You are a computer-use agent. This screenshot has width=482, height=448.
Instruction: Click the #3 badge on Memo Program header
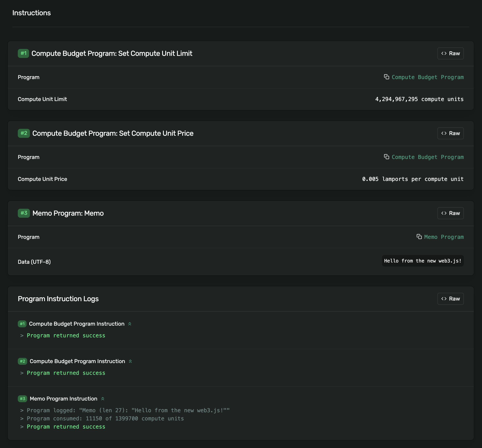24,213
